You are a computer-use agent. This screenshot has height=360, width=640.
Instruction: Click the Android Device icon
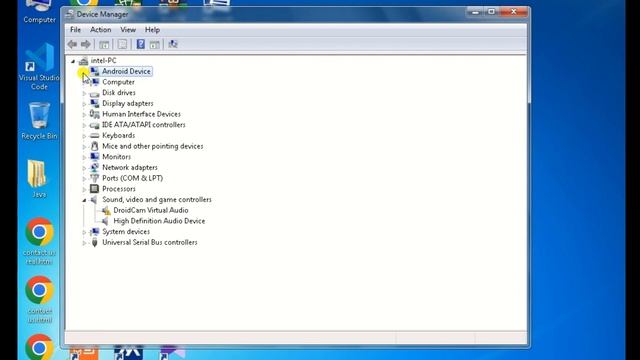94,71
